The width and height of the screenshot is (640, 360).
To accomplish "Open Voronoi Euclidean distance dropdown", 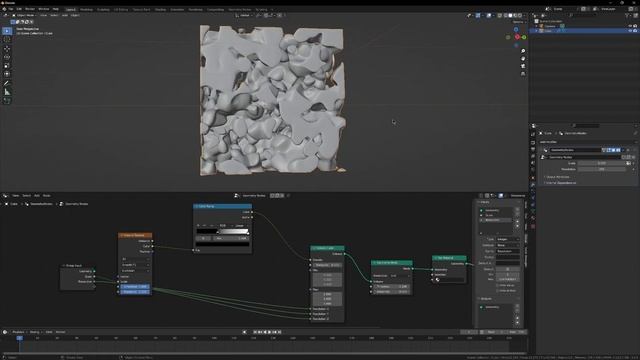I will click(135, 271).
